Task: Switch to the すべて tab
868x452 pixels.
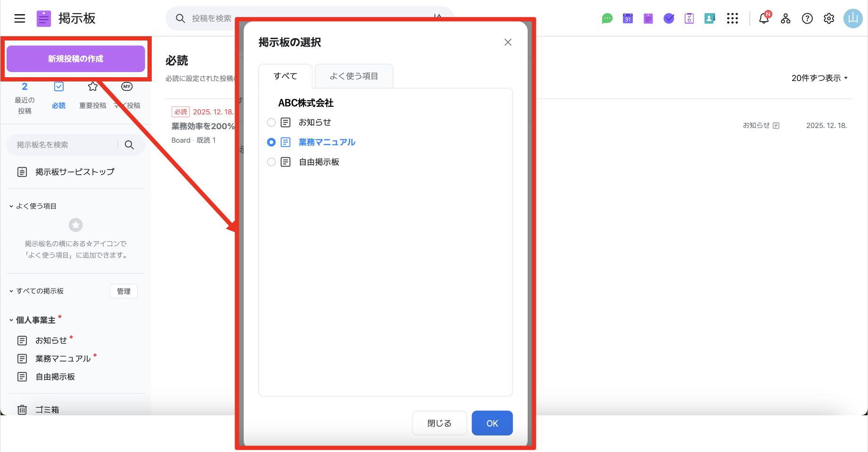Action: [285, 76]
